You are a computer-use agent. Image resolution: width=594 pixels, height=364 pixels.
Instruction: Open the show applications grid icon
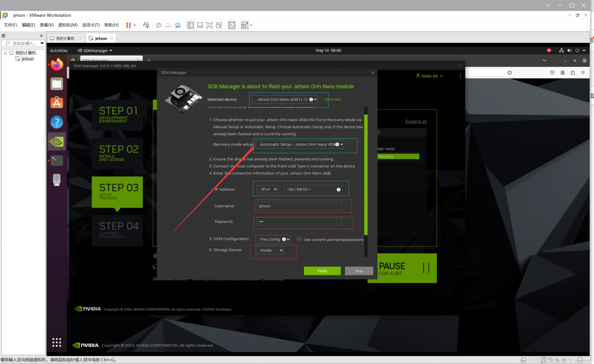point(57,342)
